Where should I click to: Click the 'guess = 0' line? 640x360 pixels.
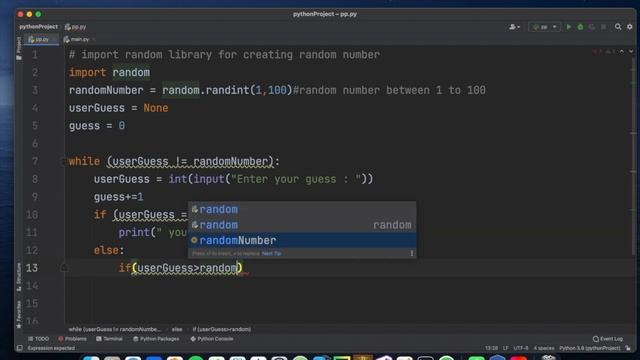(97, 126)
